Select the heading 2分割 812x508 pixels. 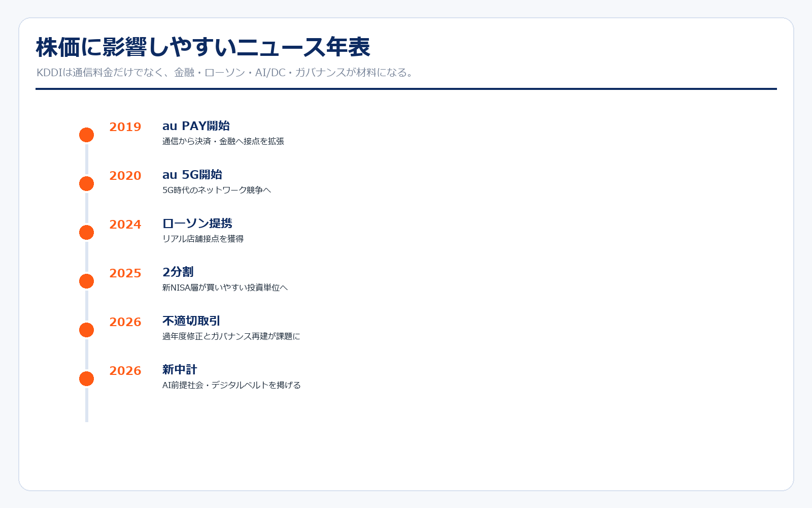coord(178,272)
